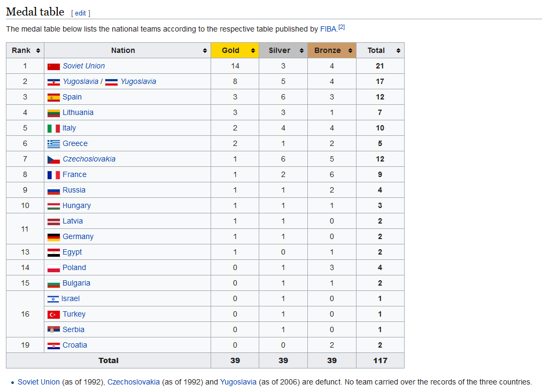
Task: Select Soviet Union total 21
Action: [x=380, y=66]
